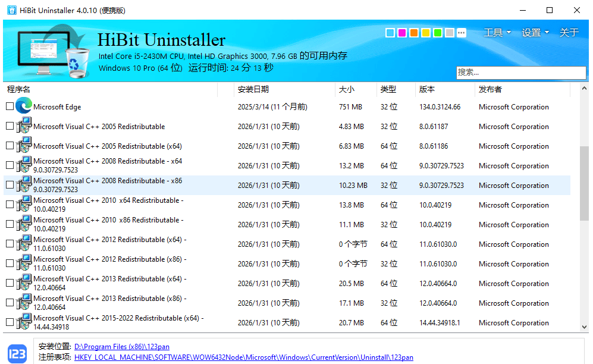Click the 10.23 MB size cell
The width and height of the screenshot is (593, 364).
tap(353, 185)
